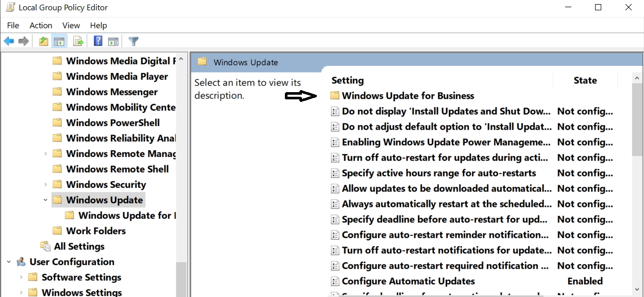Click the folder icon beside Work Folders
The height and width of the screenshot is (297, 644).
pos(57,231)
